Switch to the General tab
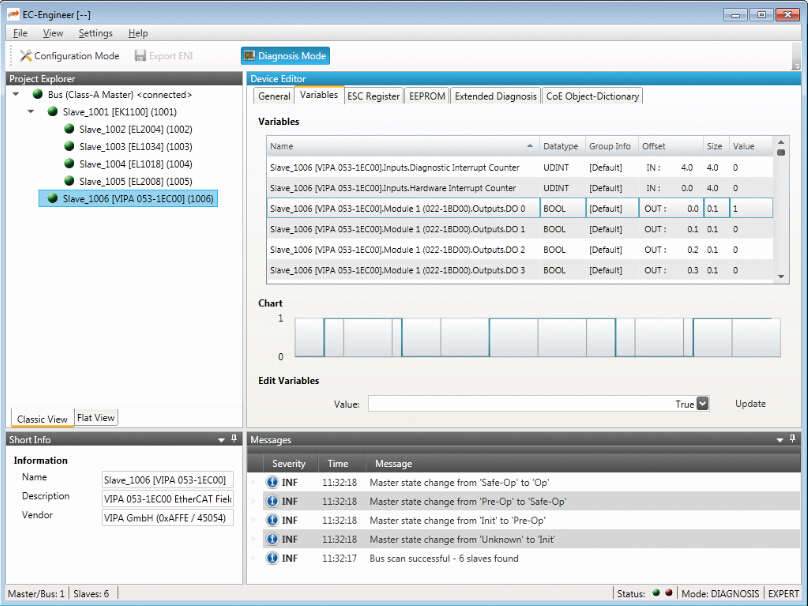This screenshot has width=808, height=606. pos(274,96)
